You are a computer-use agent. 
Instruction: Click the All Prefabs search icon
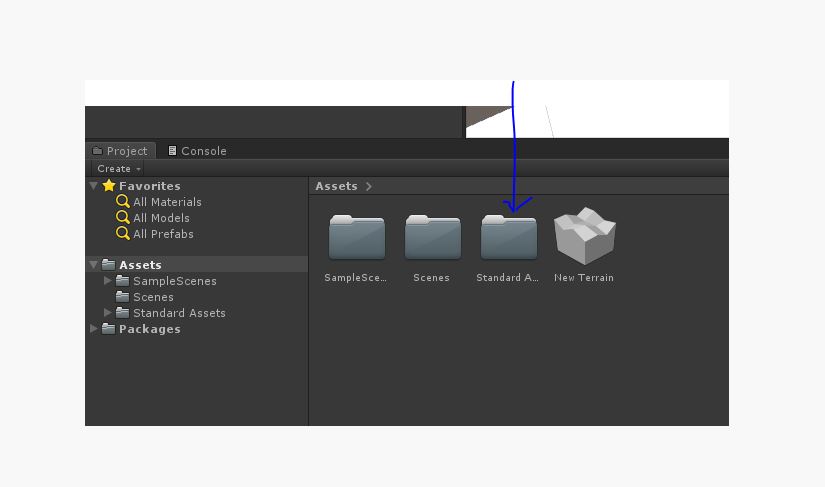[x=123, y=234]
